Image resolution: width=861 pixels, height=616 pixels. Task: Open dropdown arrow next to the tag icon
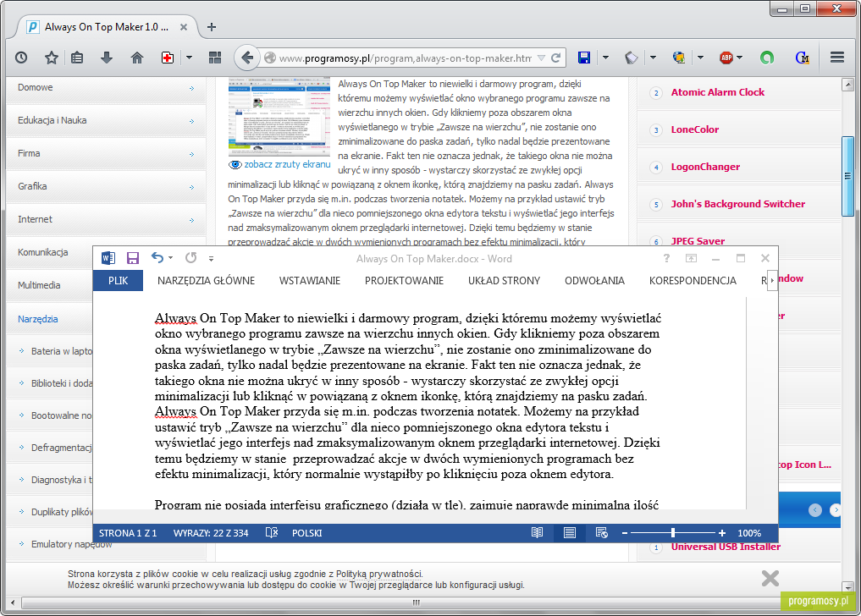(x=653, y=57)
